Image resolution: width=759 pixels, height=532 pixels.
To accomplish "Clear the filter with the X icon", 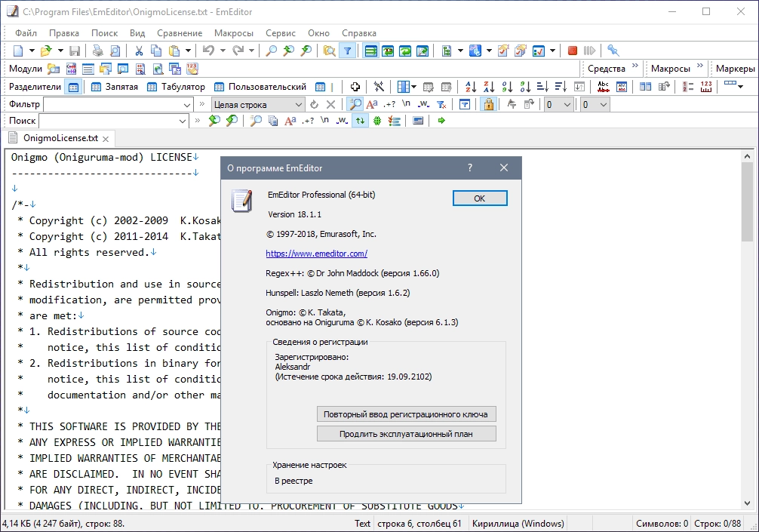I will click(331, 105).
